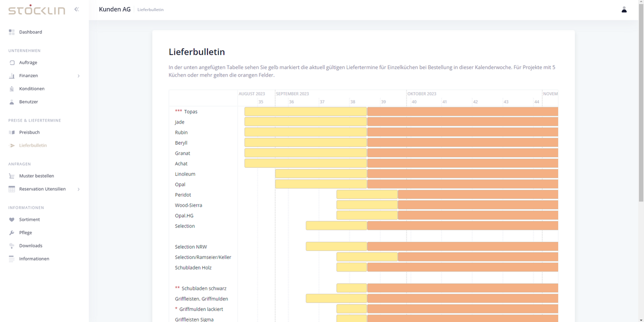Click the Finanzen bar chart icon
644x322 pixels.
tap(12, 76)
